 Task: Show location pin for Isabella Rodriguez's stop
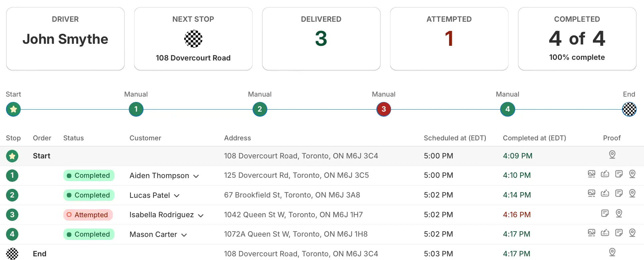(x=619, y=213)
